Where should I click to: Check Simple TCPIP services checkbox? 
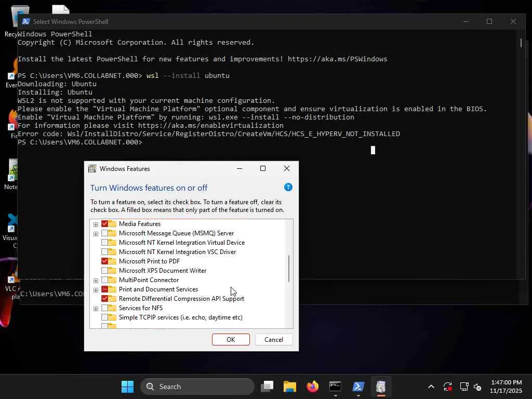104,317
